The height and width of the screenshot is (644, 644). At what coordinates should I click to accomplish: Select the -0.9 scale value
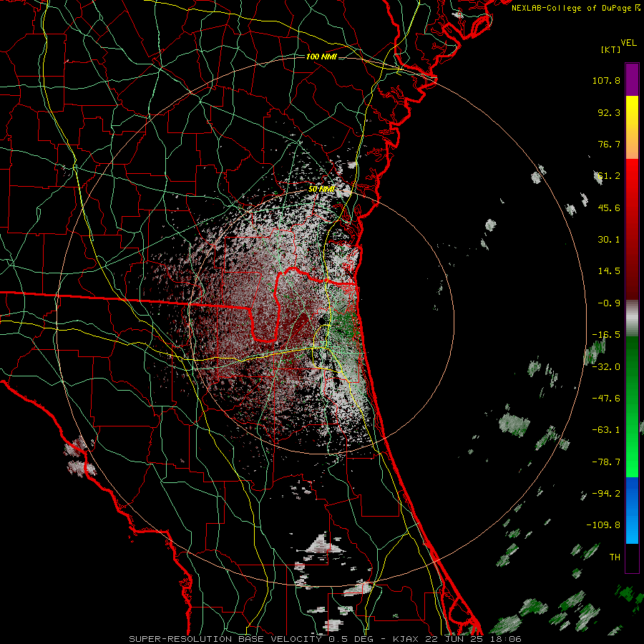pos(609,303)
